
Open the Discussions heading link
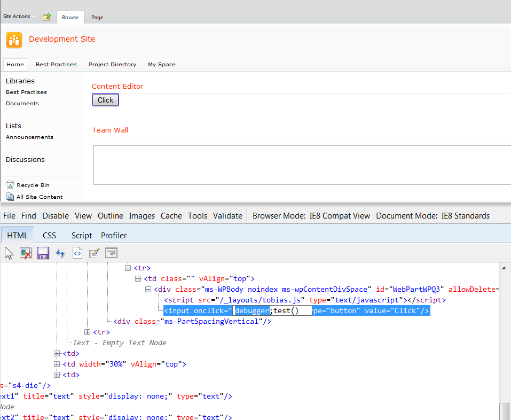pyautogui.click(x=25, y=159)
